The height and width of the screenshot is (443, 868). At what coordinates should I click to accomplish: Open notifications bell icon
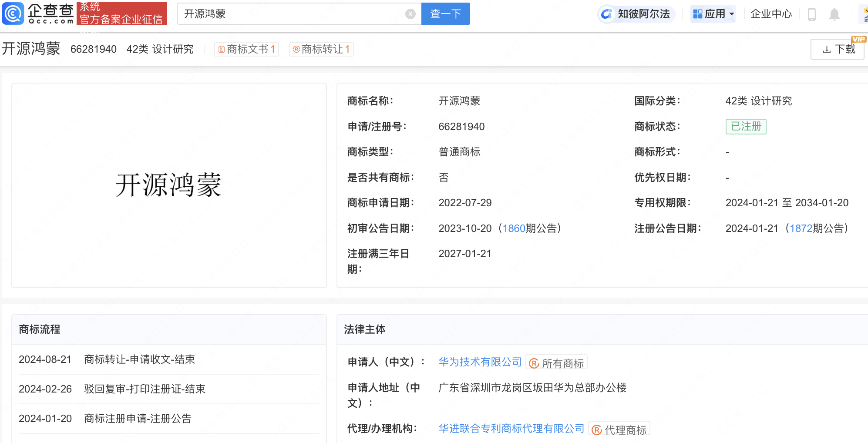834,14
